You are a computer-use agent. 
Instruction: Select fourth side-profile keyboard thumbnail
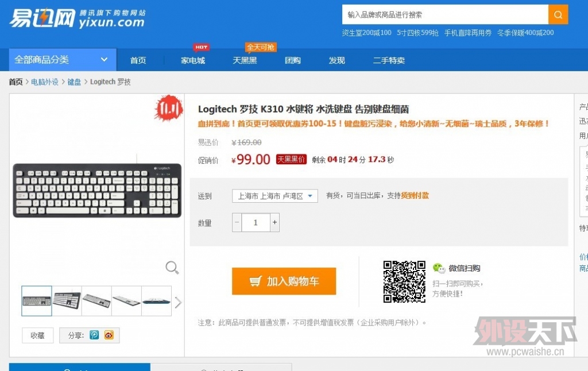pos(127,301)
